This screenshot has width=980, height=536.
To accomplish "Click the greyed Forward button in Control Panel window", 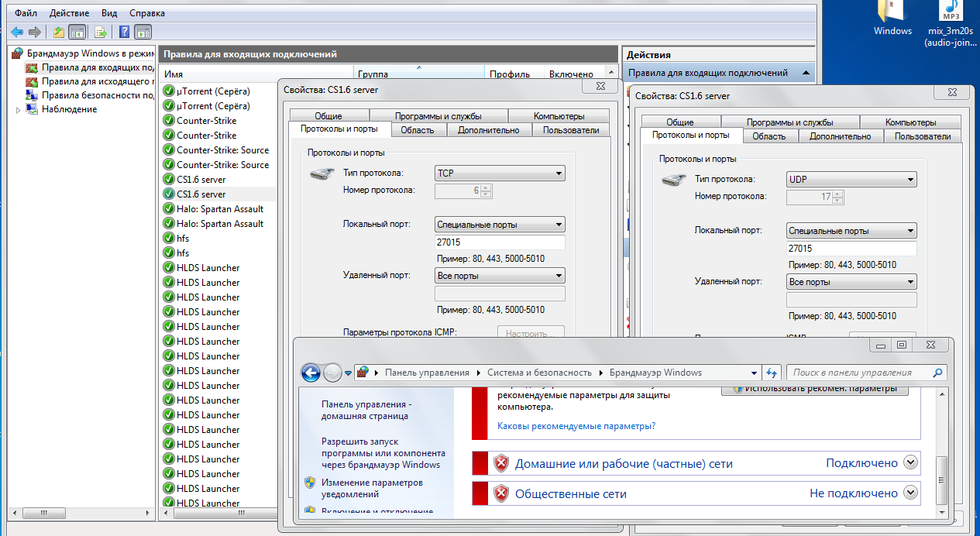I will (332, 373).
